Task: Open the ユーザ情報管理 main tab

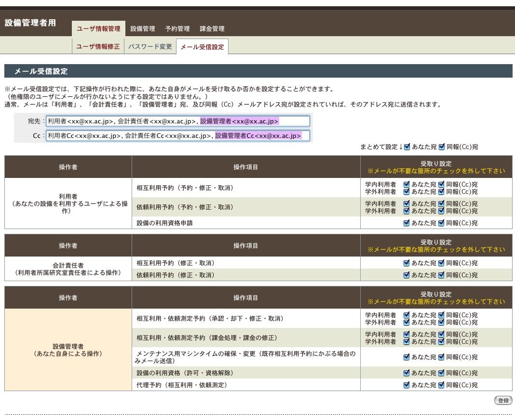Action: pyautogui.click(x=98, y=29)
